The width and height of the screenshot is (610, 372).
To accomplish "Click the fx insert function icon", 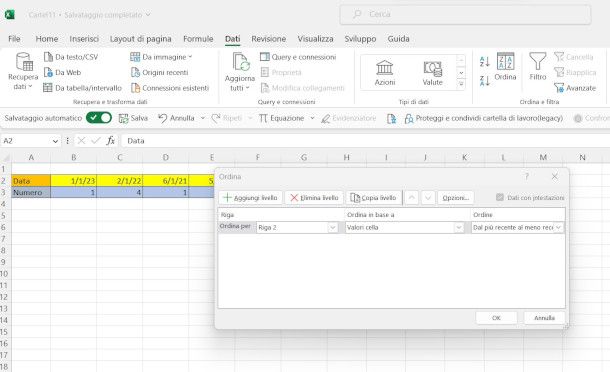I will coord(111,141).
